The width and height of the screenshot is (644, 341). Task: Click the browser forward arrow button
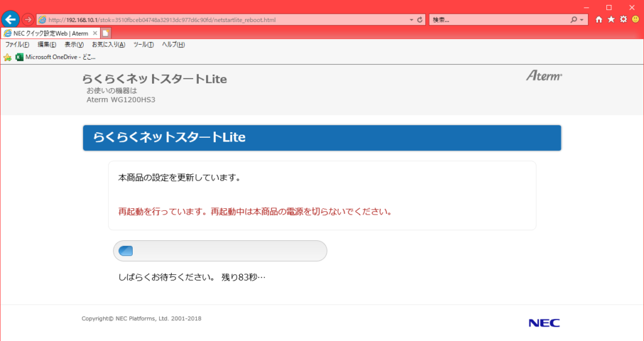pos(28,20)
